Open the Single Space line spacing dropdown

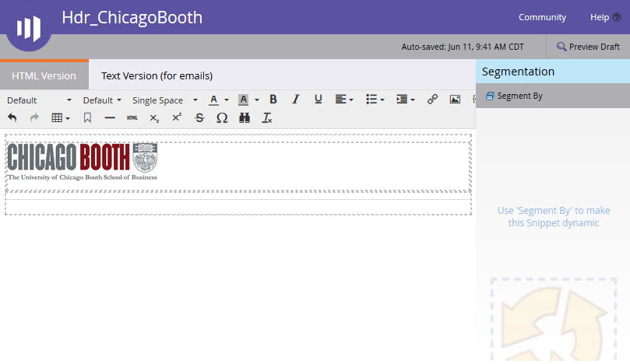click(165, 100)
